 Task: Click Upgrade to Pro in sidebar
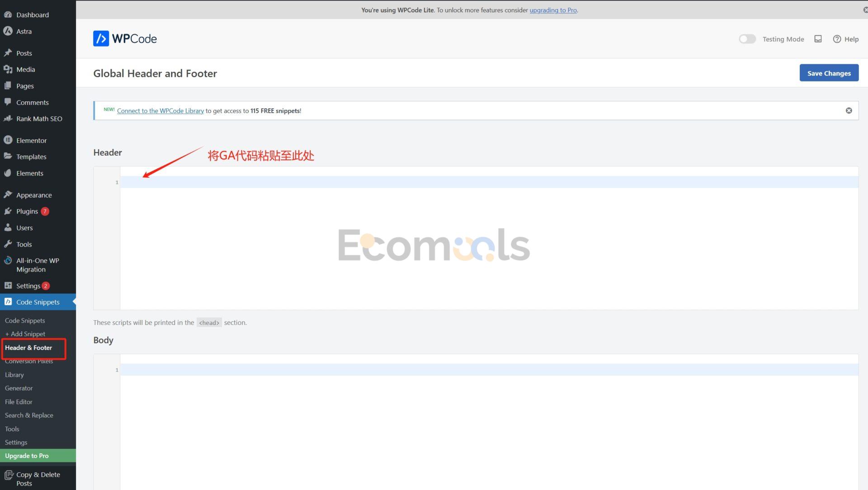coord(38,456)
